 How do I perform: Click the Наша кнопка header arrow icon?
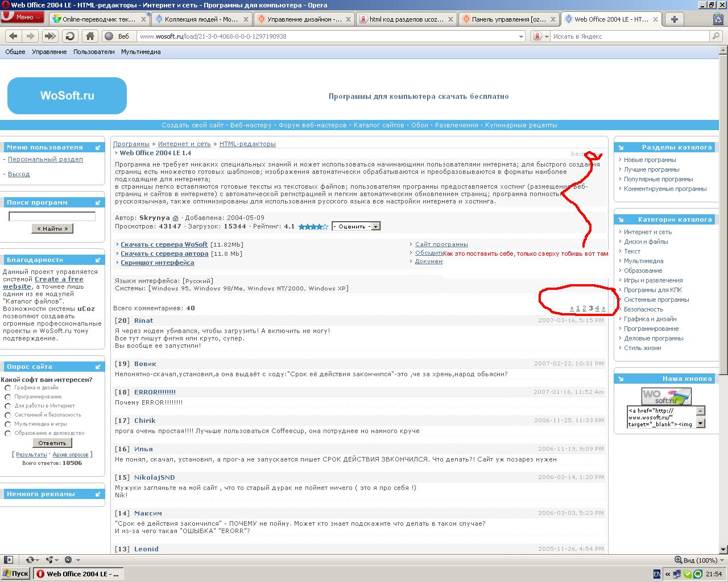pos(621,379)
